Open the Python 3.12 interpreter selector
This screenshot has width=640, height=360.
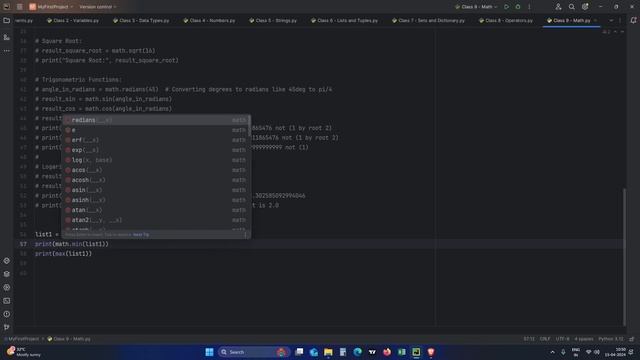pos(611,339)
